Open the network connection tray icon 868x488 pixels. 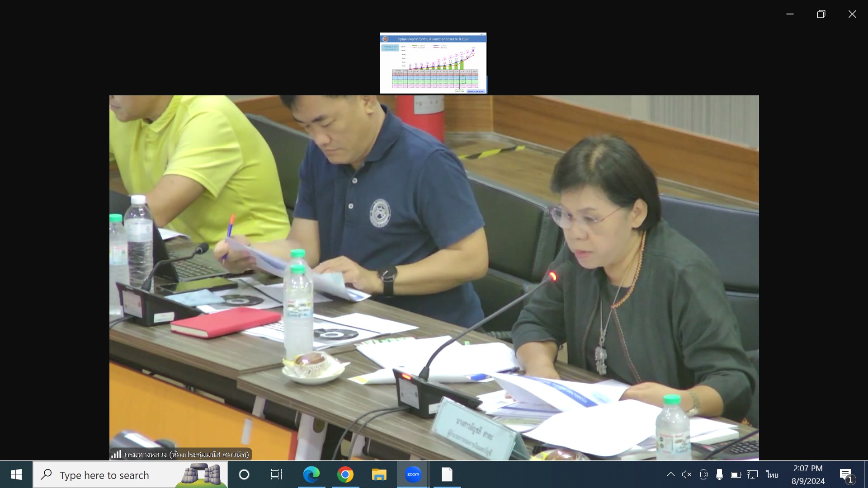752,474
